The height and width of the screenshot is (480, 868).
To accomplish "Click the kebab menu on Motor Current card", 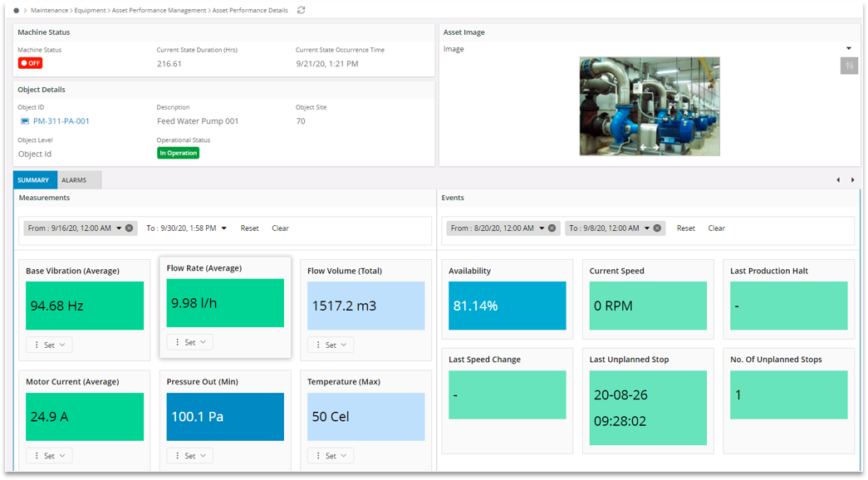I will coord(37,455).
